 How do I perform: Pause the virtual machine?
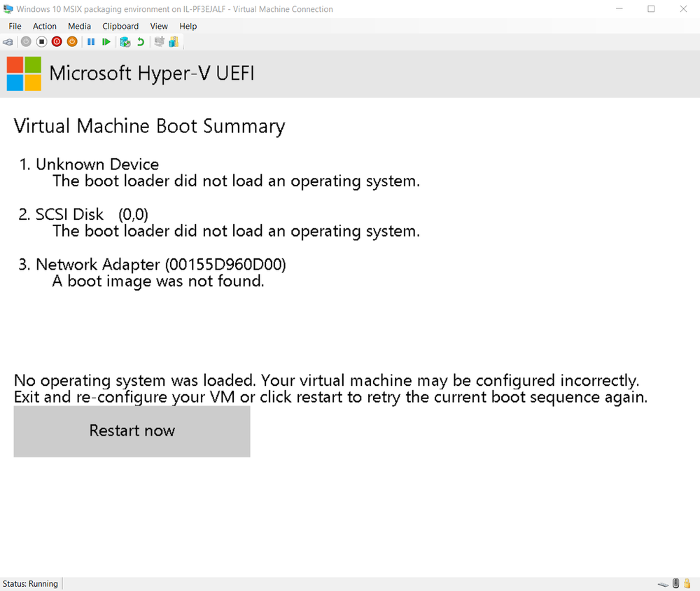(91, 41)
